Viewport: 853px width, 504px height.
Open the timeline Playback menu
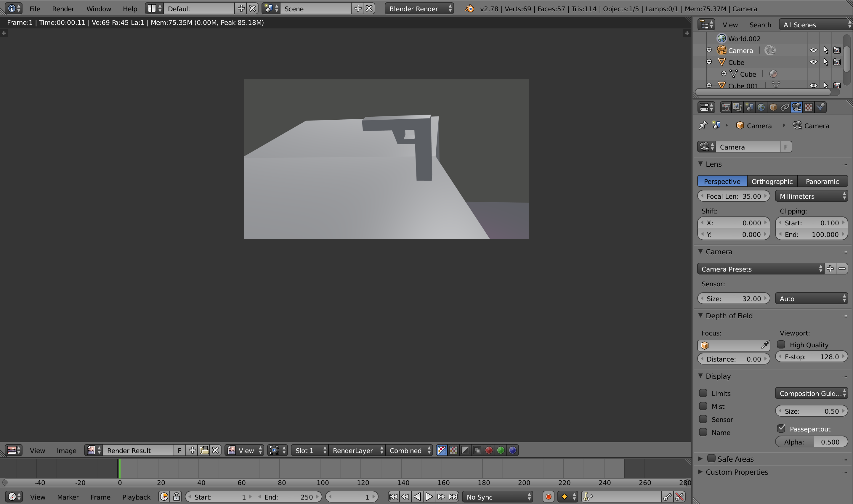tap(136, 497)
